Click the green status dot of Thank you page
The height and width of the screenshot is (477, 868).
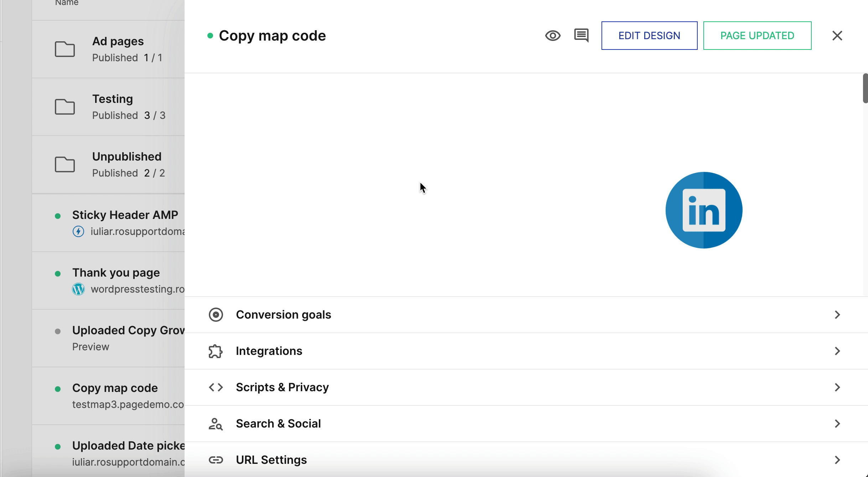click(x=58, y=273)
